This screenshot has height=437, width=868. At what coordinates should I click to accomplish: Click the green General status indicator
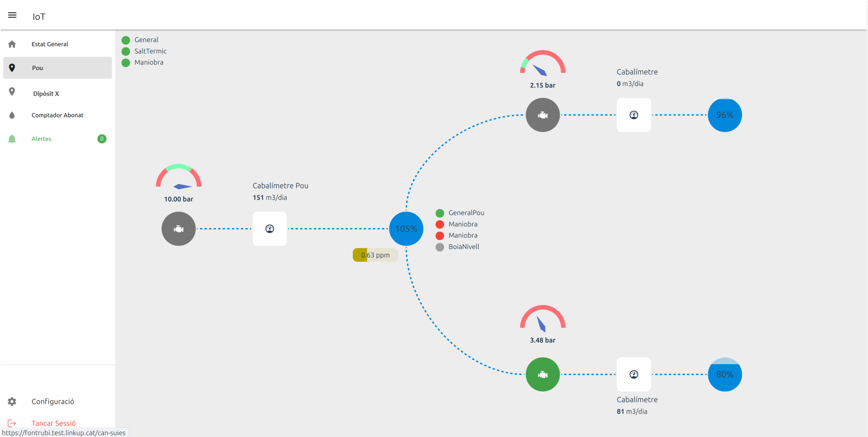coord(126,40)
